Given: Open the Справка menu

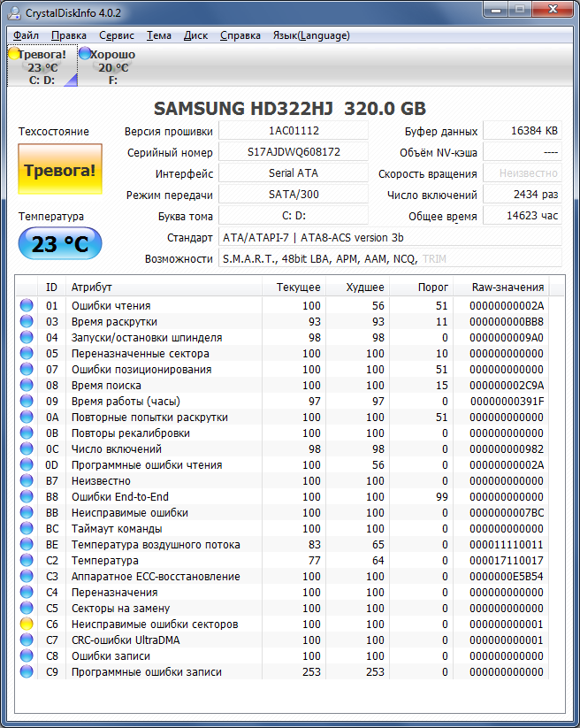Looking at the screenshot, I should (240, 35).
